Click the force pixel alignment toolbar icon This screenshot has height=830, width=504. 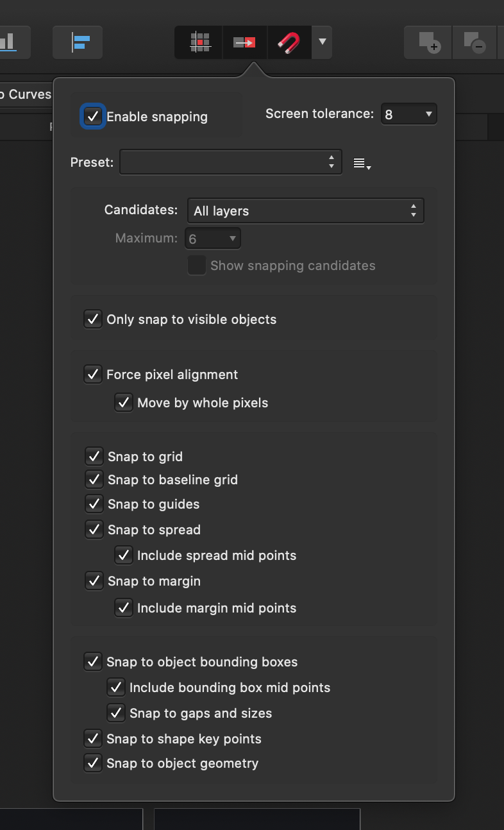(x=244, y=42)
